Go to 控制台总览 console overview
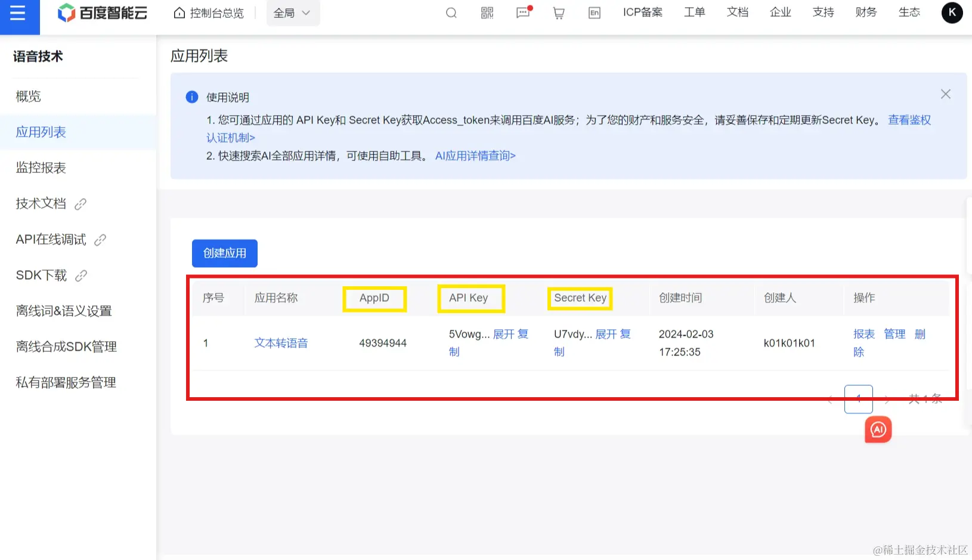 [x=209, y=13]
